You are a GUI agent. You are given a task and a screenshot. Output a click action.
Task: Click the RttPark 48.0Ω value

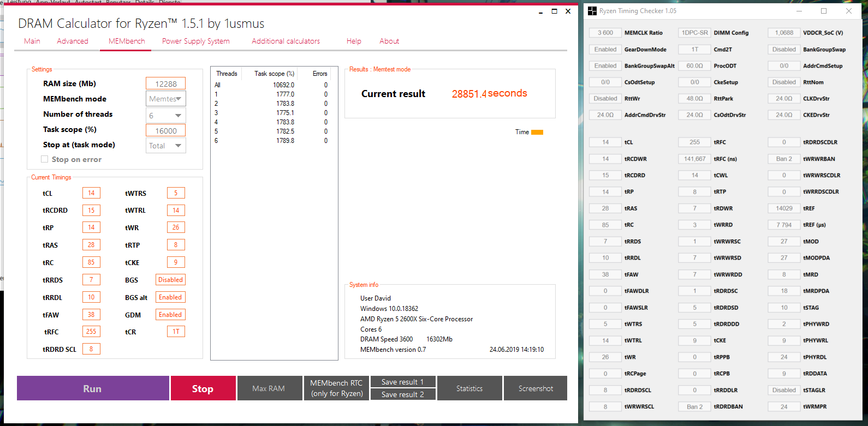point(694,99)
